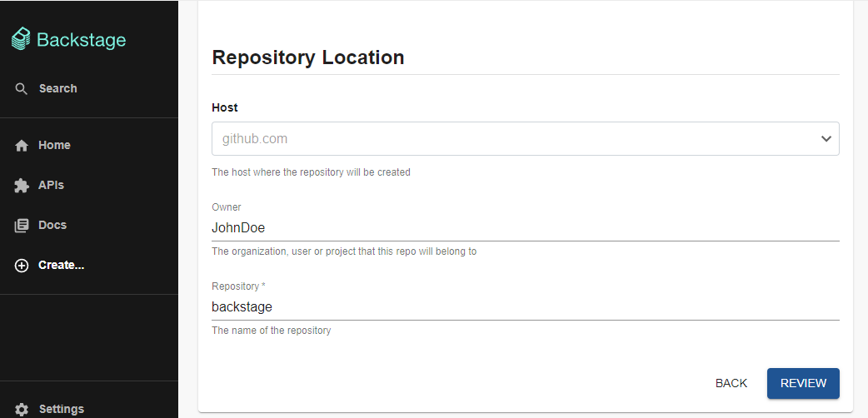Open Settings from the sidebar

click(62, 409)
